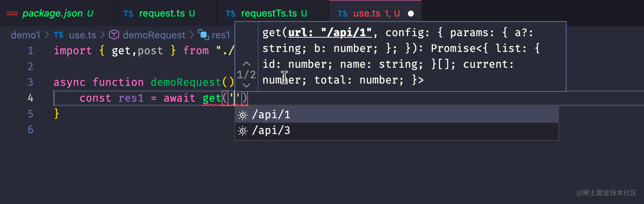644x204 pixels.
Task: Switch to the package.json tab
Action: (x=53, y=14)
